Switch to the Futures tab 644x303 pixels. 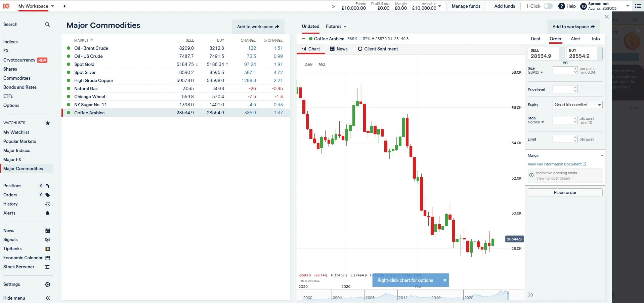(333, 26)
